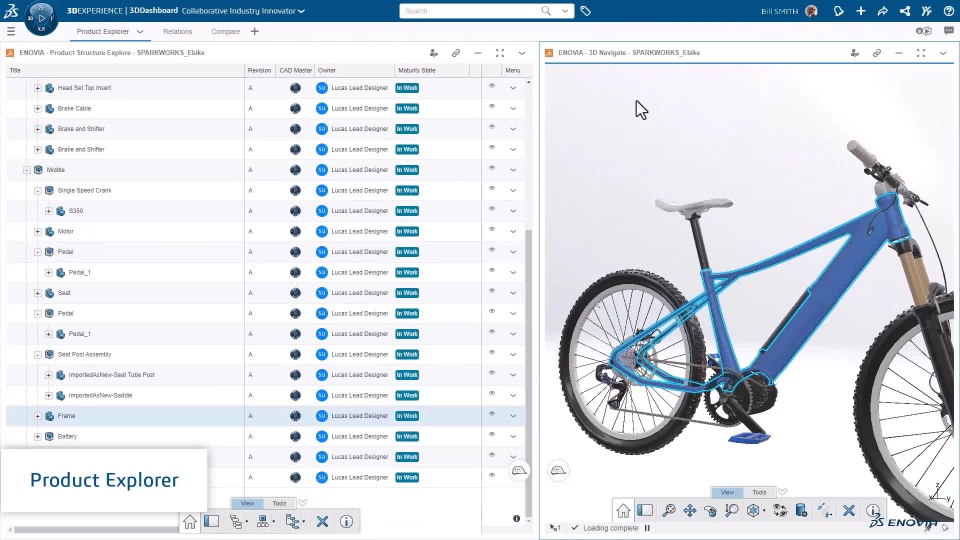This screenshot has height=540, width=960.
Task: Click the tag icon beside search bar
Action: tap(585, 10)
